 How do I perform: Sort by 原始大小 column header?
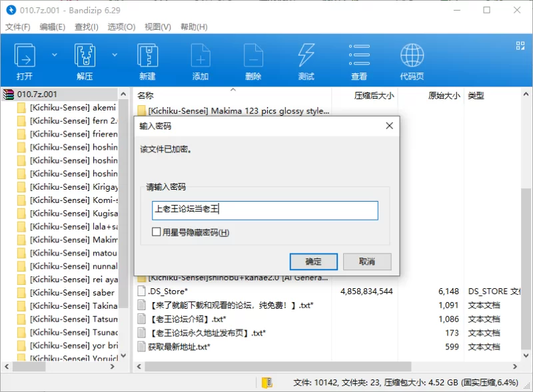[x=444, y=95]
